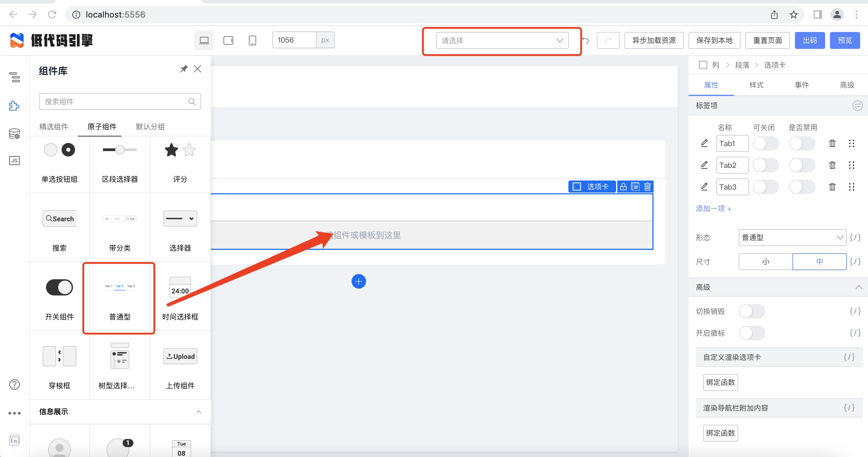Select the component library puzzle icon
The image size is (868, 457).
14,105
